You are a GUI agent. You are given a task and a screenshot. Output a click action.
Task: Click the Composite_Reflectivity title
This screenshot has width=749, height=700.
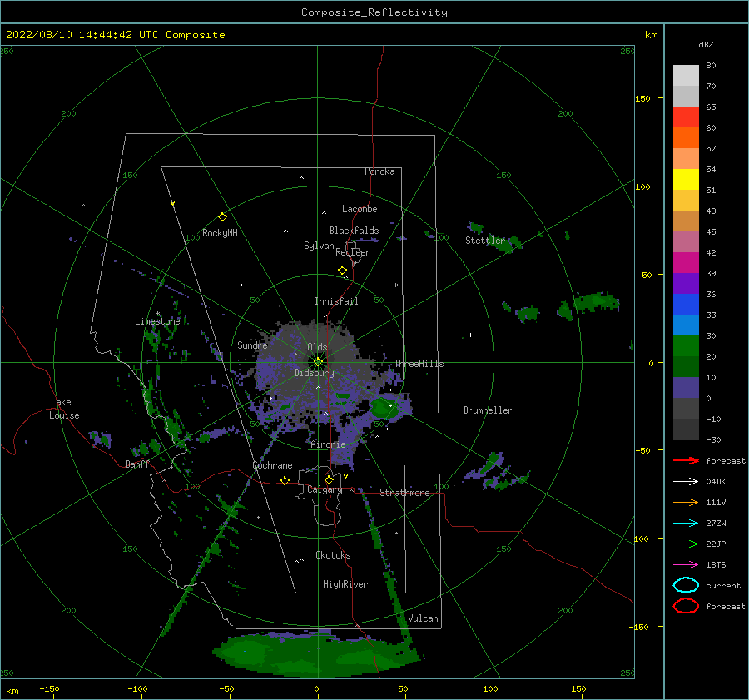374,12
